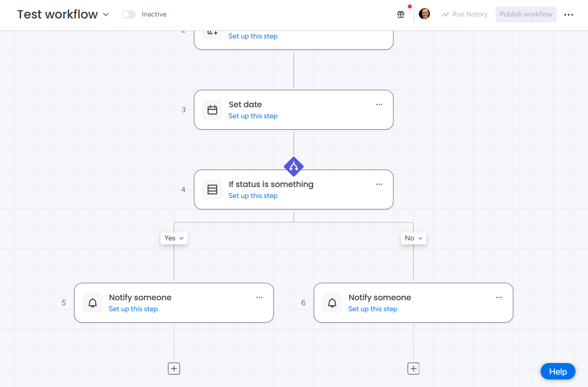Click Publish workflow
This screenshot has width=588, height=387.
coord(526,14)
